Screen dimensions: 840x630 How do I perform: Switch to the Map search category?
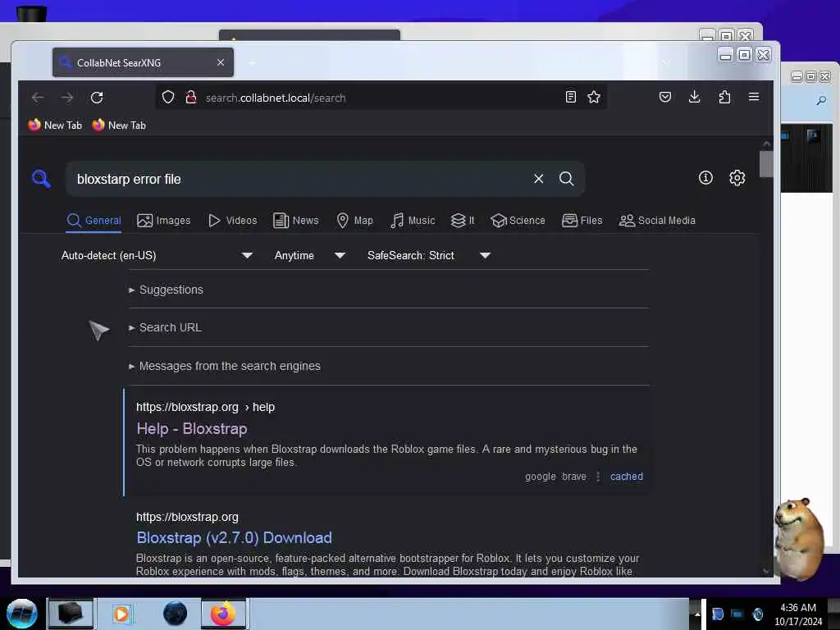[x=354, y=221]
